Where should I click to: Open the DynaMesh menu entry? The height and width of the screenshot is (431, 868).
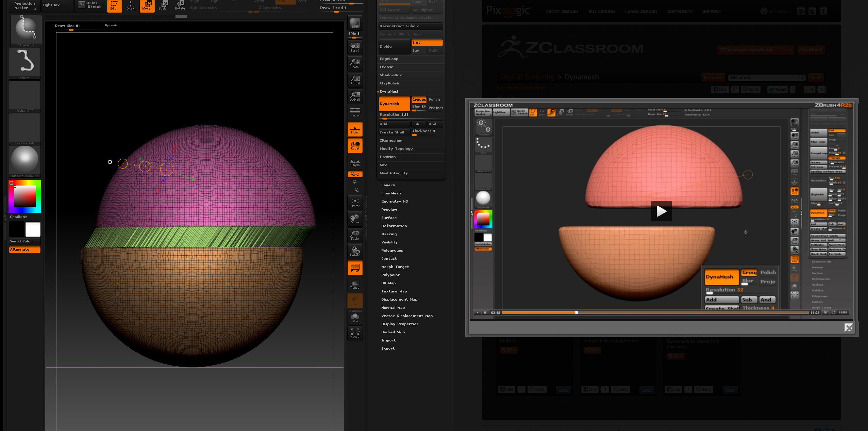(390, 91)
